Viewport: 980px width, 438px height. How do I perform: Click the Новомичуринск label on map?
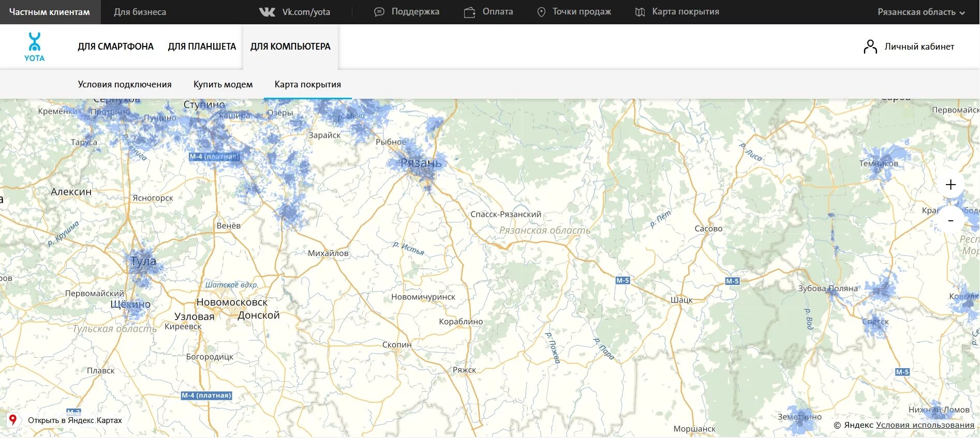423,297
